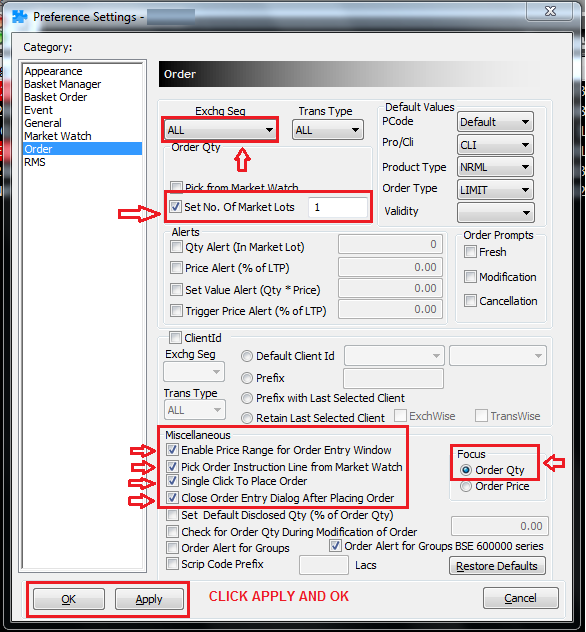Image resolution: width=586 pixels, height=632 pixels.
Task: Select Order Qty focus radio button
Action: (x=466, y=470)
